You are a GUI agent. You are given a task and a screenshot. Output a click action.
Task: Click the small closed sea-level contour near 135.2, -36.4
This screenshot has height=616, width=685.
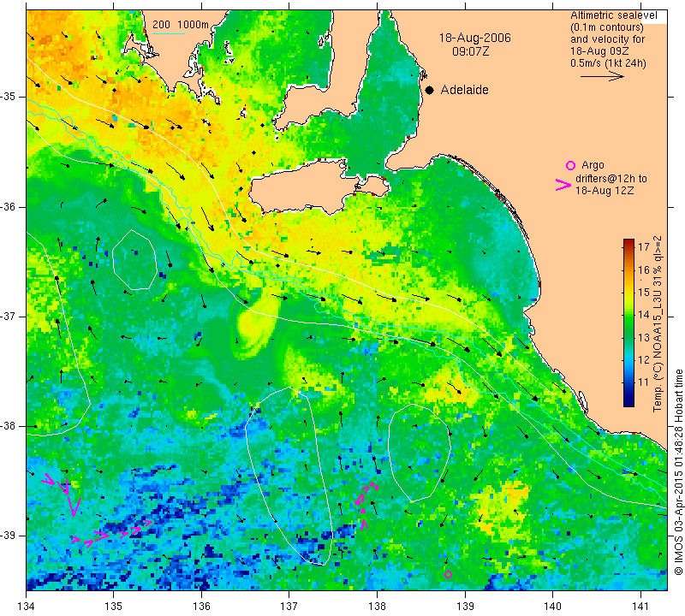(x=134, y=260)
